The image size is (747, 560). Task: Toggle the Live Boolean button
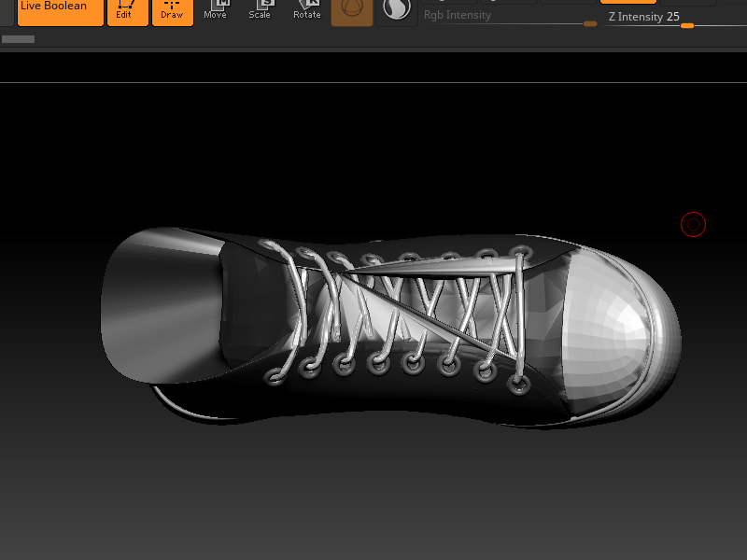tap(61, 11)
